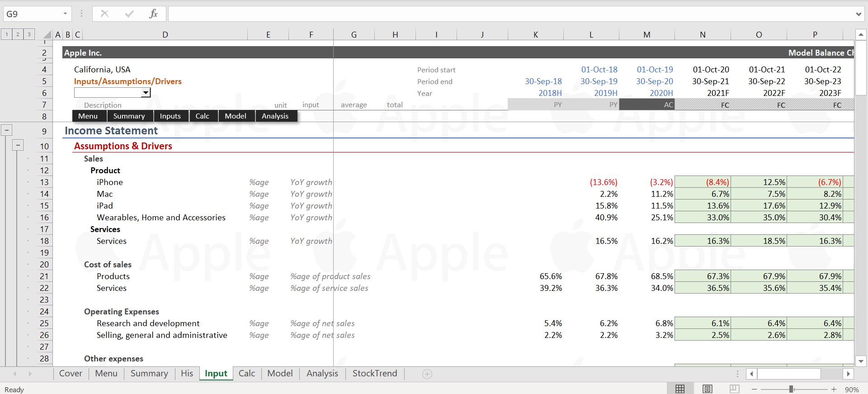Click the 90% zoom level

point(852,389)
